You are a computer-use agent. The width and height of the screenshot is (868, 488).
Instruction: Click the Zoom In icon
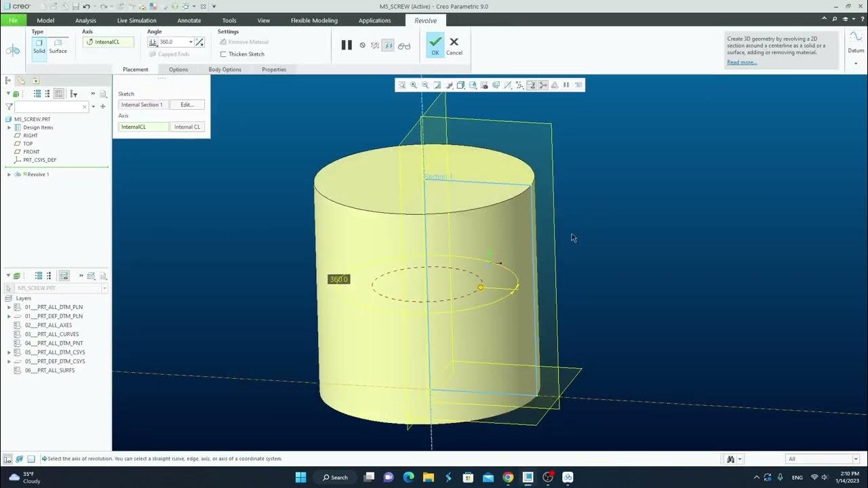[x=414, y=85]
